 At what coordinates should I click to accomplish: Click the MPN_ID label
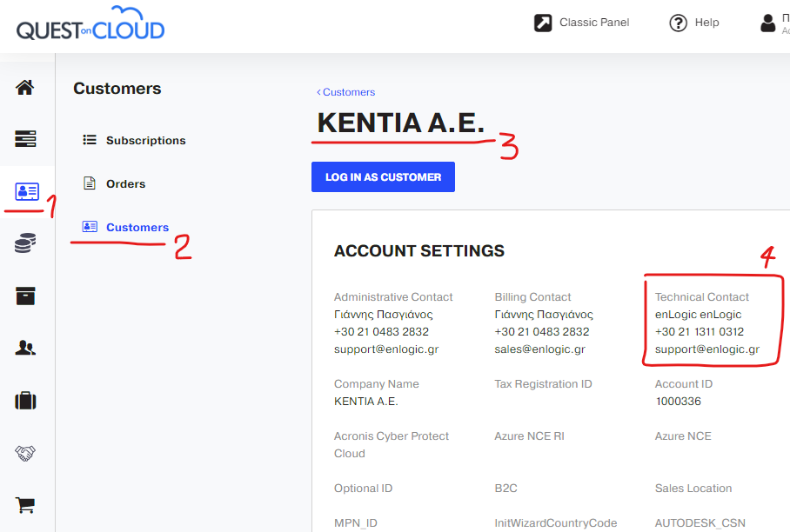(x=355, y=523)
